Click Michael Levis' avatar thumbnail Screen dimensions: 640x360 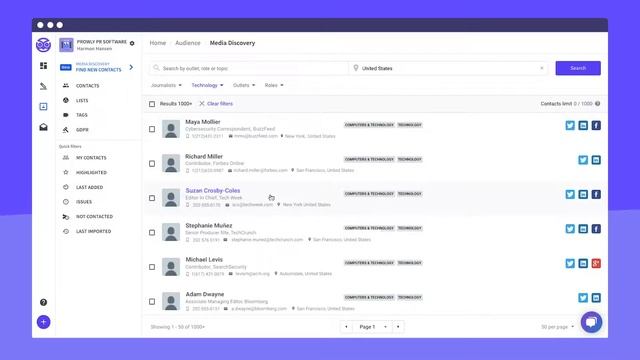171,267
